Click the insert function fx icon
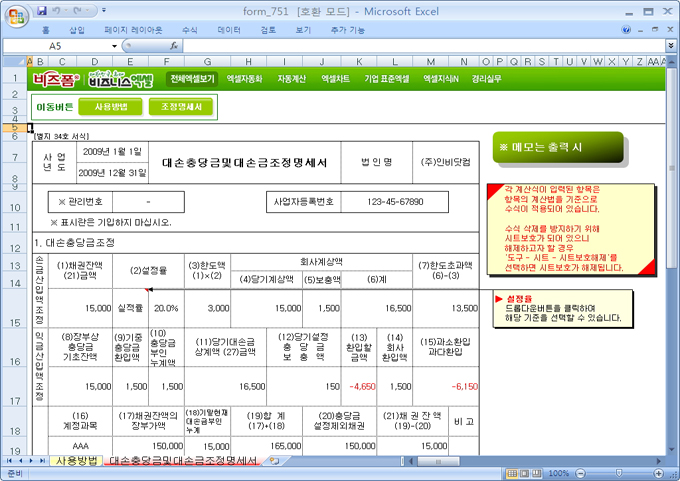 click(174, 46)
